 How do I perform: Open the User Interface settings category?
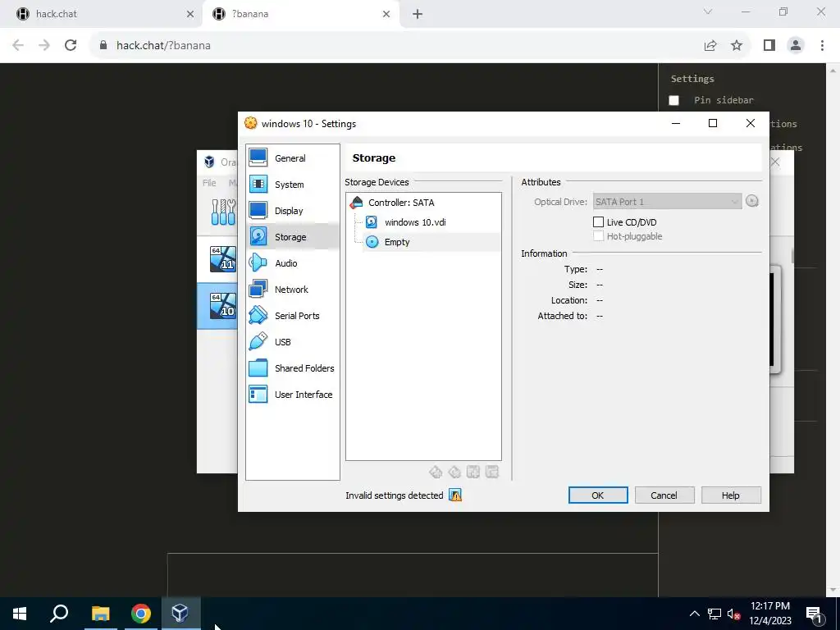(x=293, y=395)
